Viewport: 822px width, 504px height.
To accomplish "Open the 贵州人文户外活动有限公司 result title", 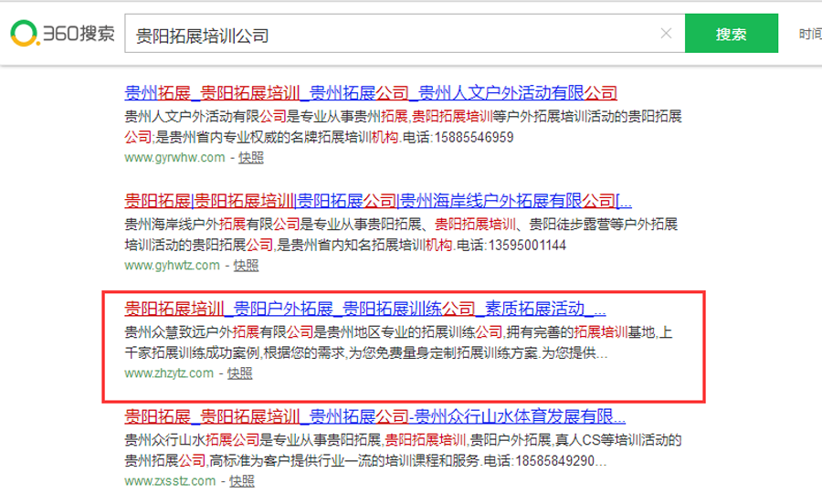I will tap(371, 93).
